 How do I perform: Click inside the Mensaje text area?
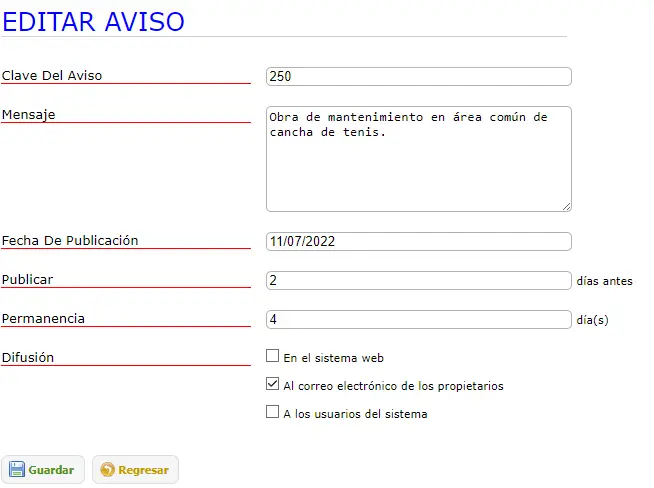tap(419, 159)
